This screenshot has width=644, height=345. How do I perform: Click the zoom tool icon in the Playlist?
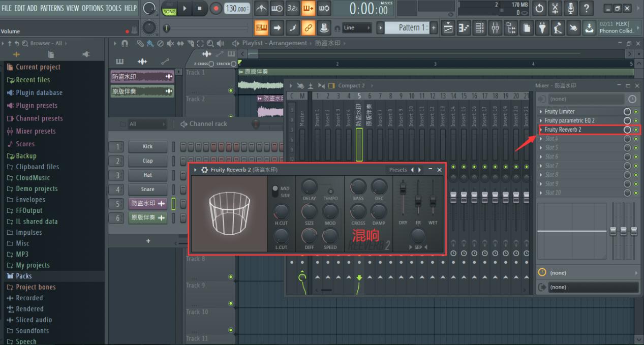tap(209, 44)
